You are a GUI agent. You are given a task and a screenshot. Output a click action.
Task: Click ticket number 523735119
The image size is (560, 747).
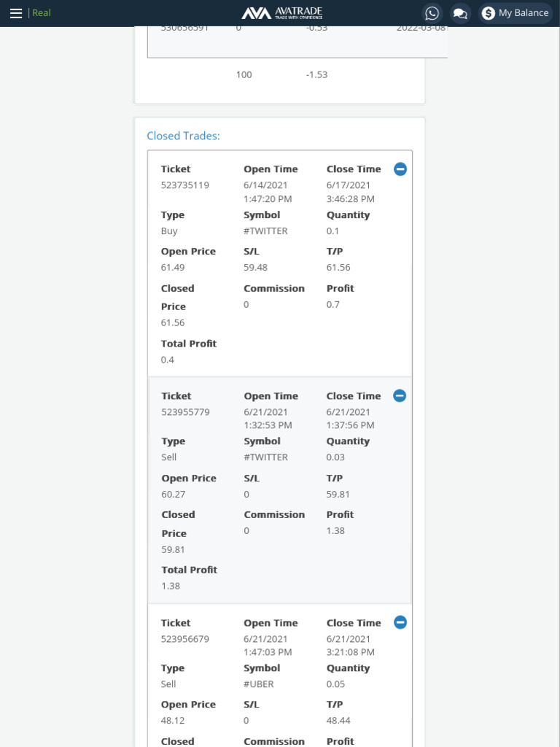[185, 185]
